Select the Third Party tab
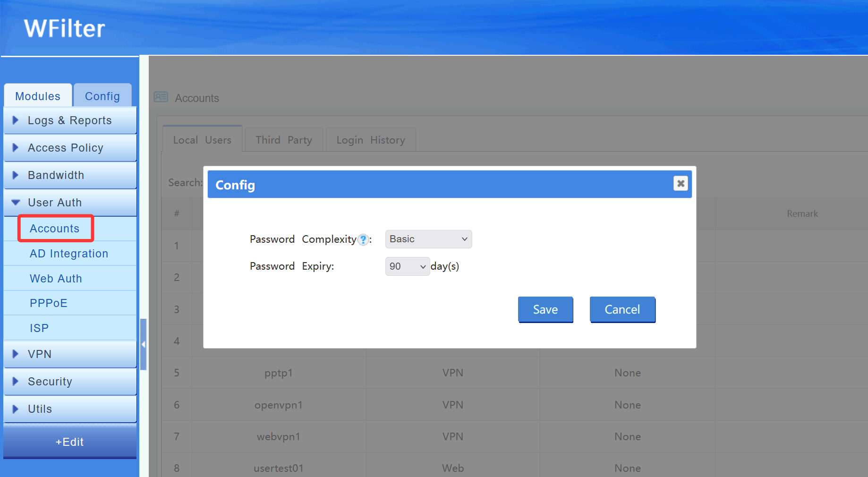 pyautogui.click(x=284, y=140)
